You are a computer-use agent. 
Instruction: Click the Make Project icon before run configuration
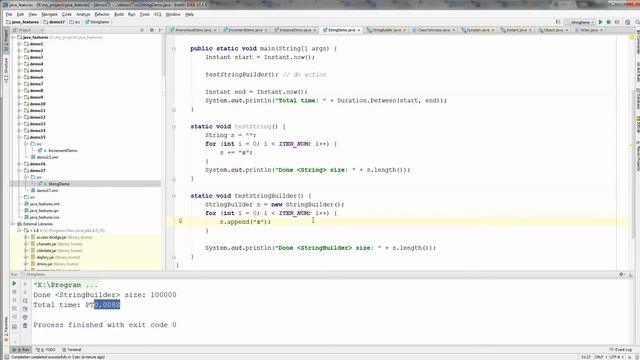558,22
